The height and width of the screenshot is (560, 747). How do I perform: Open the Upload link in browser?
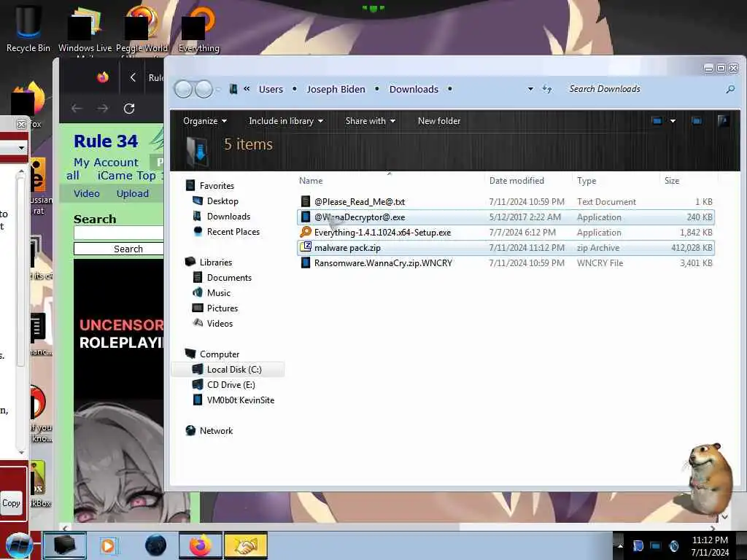(x=133, y=193)
